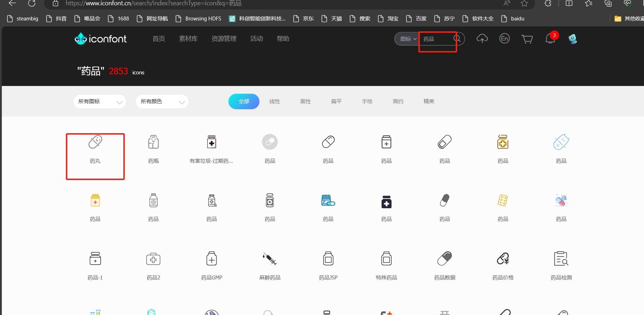Open the shopping cart
The height and width of the screenshot is (315, 644).
click(527, 39)
